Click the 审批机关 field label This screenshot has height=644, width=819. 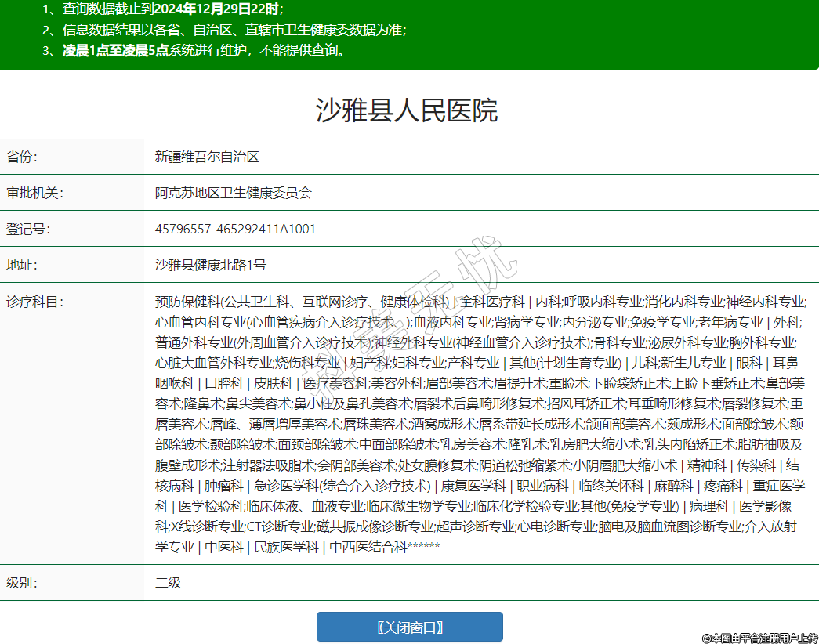pos(34,193)
